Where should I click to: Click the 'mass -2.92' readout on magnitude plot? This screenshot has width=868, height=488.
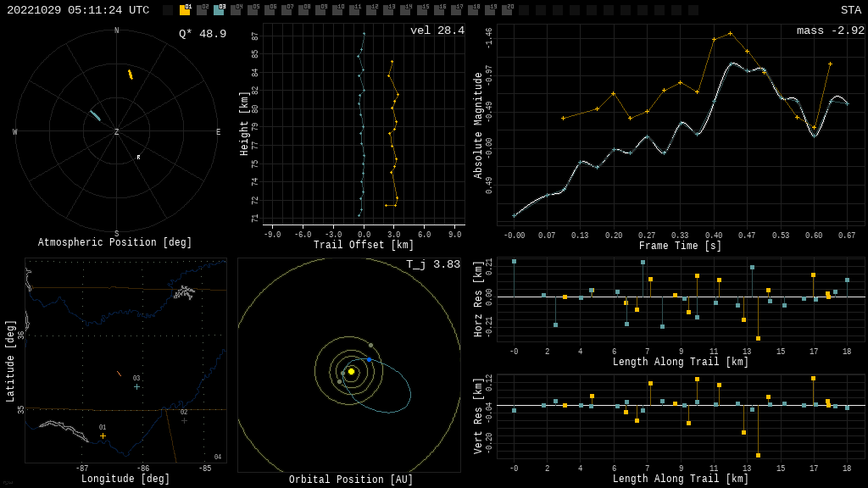830,30
